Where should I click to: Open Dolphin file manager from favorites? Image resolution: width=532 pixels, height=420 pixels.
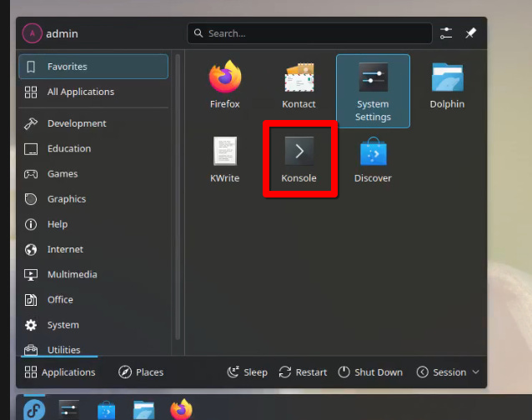[x=447, y=85]
